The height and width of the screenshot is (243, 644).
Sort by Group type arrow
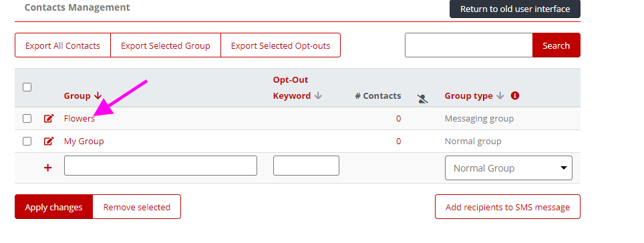[500, 95]
